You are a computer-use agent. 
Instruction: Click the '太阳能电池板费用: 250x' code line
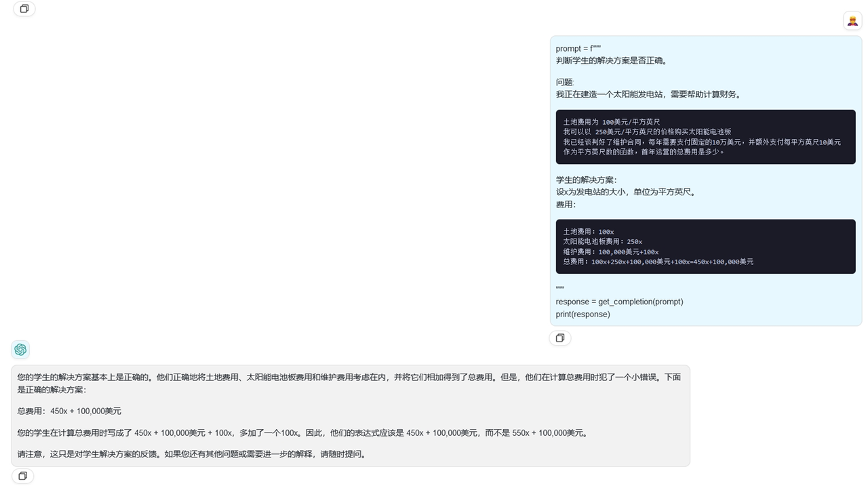602,241
